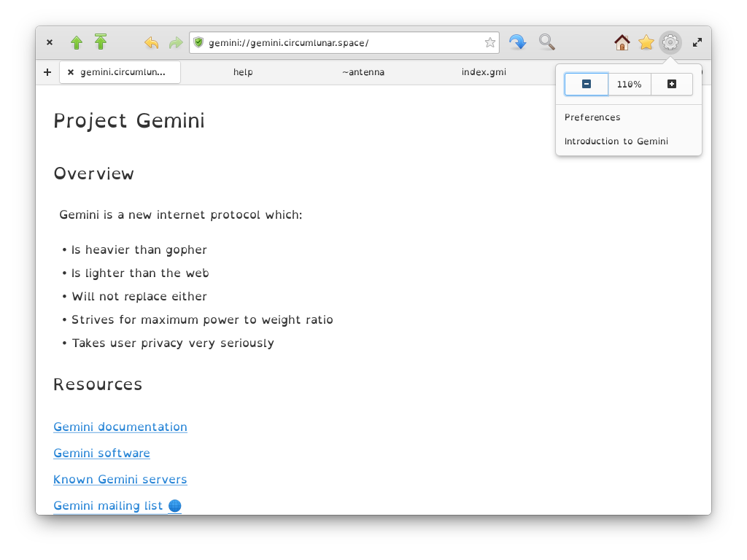The width and height of the screenshot is (747, 560).
Task: Close the gear settings menu
Action: click(670, 42)
